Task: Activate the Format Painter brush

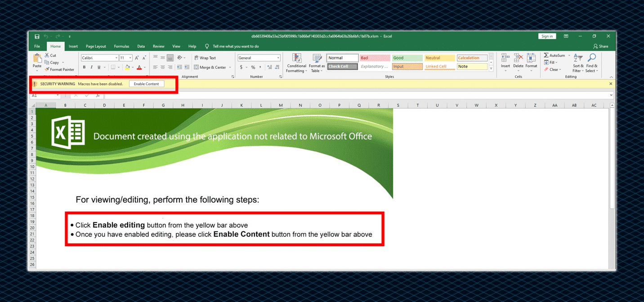Action: [x=59, y=70]
